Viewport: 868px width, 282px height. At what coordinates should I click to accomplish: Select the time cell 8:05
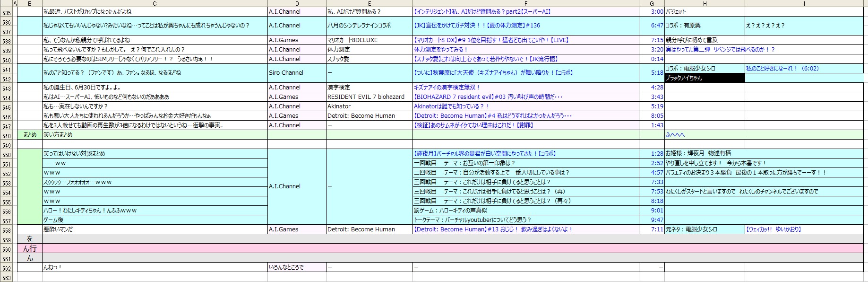pyautogui.click(x=652, y=116)
